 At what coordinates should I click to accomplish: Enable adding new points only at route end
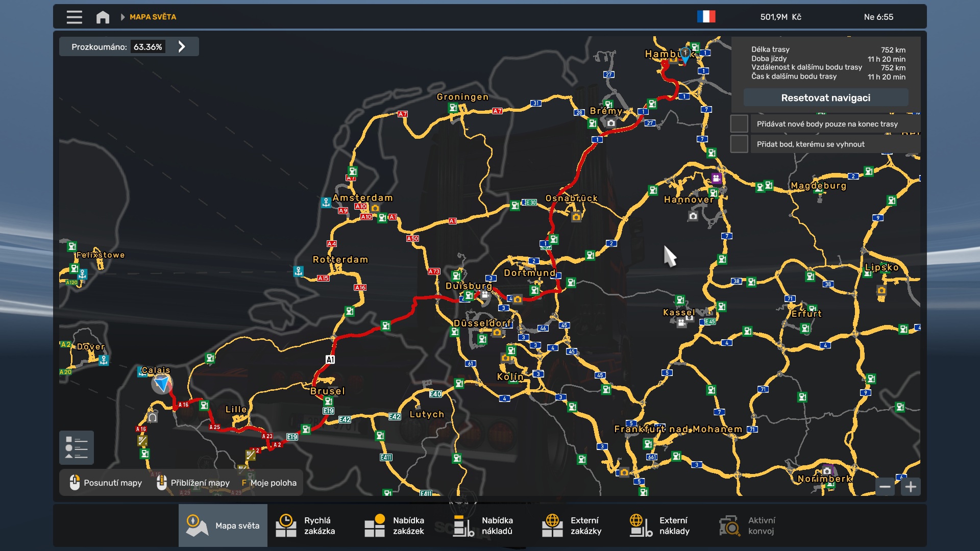[x=739, y=124]
